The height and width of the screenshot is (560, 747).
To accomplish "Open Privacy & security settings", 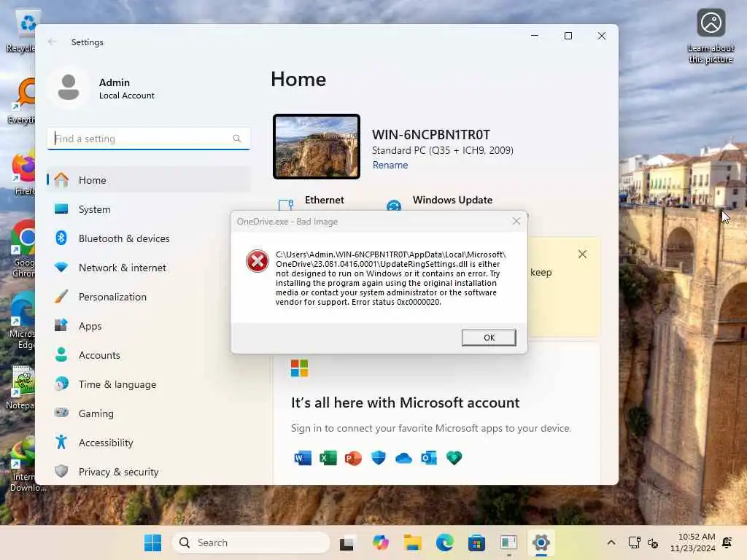I will pos(149,472).
